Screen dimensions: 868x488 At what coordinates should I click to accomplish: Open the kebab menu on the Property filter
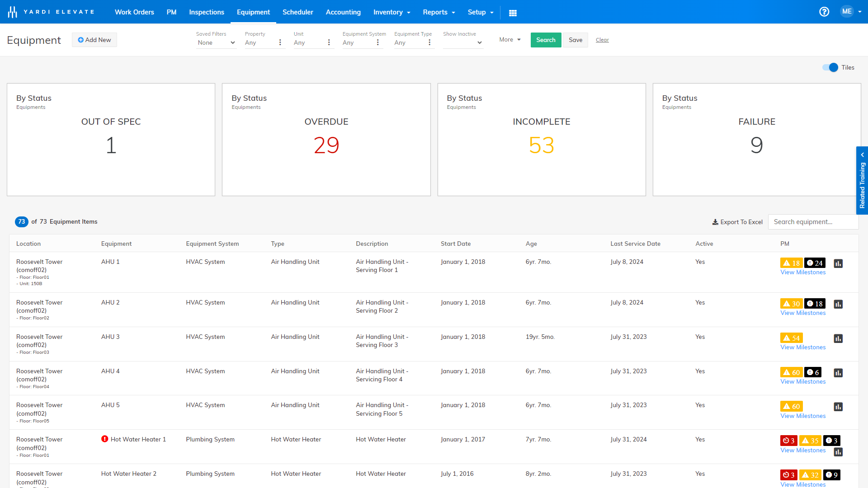(280, 42)
